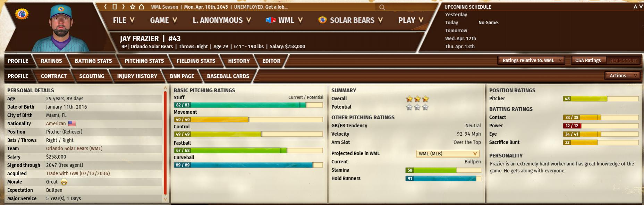Click Thu. Apr. 13th schedule entry
The image size is (644, 205).
[460, 46]
